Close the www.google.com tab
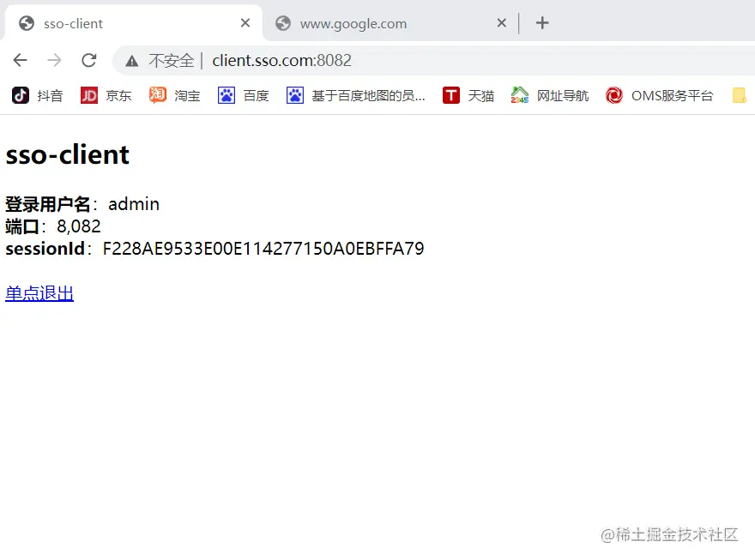The image size is (755, 560). [502, 22]
